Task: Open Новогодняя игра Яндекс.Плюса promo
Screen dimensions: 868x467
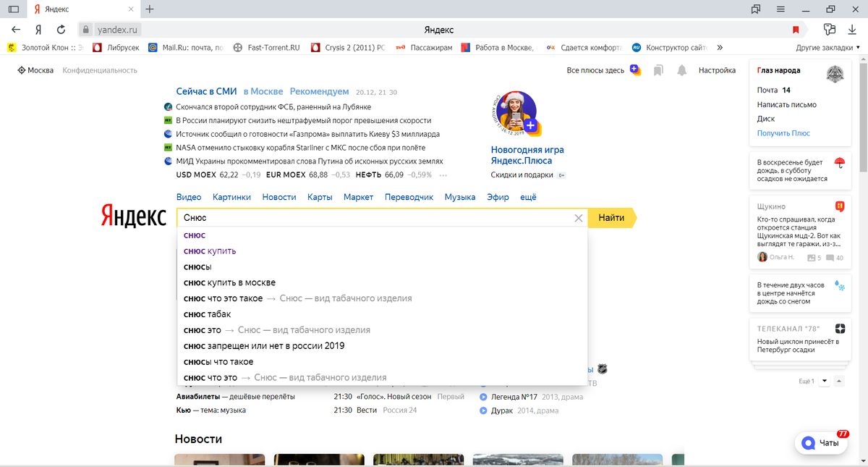Action: click(x=527, y=155)
